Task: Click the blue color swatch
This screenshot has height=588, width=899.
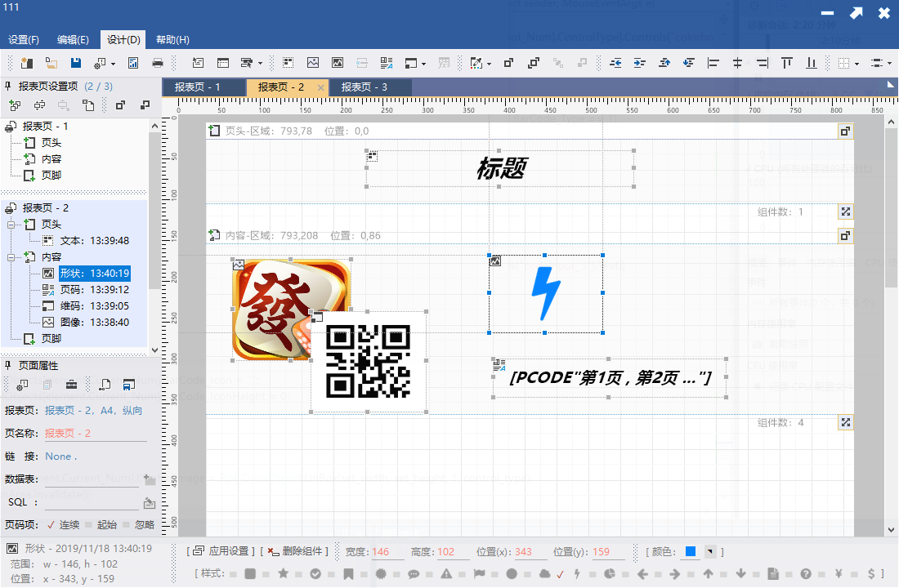Action: (x=691, y=551)
